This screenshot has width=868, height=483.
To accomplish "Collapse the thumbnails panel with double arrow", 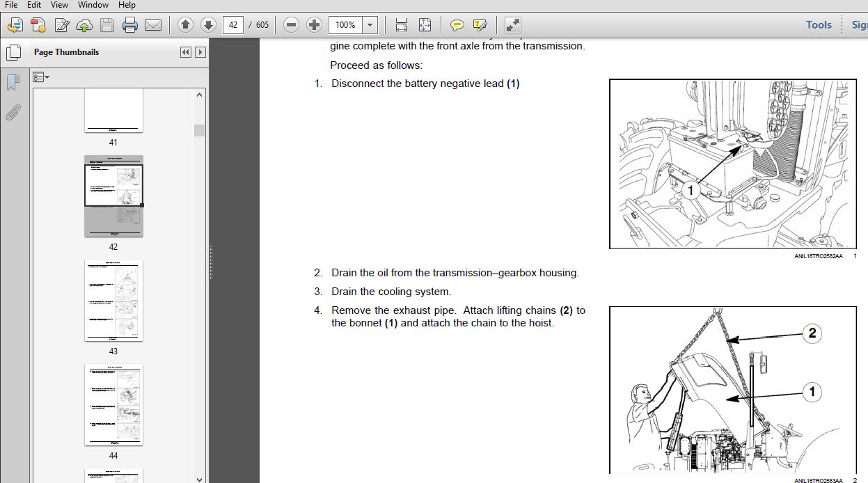I will pyautogui.click(x=186, y=52).
